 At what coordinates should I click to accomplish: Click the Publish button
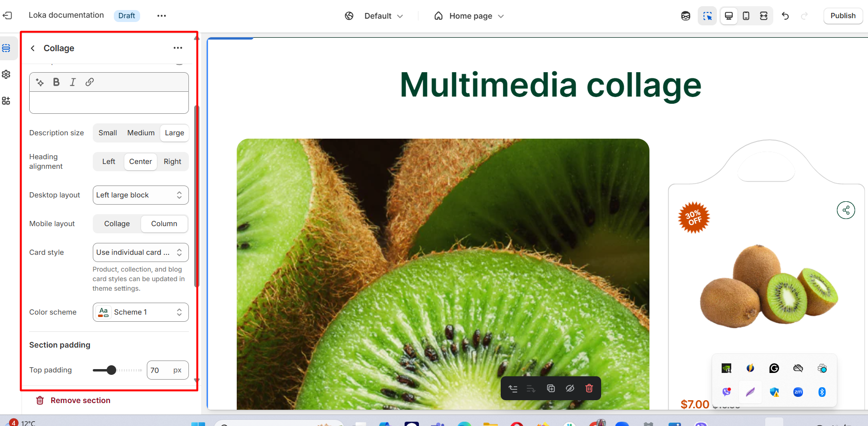[843, 16]
